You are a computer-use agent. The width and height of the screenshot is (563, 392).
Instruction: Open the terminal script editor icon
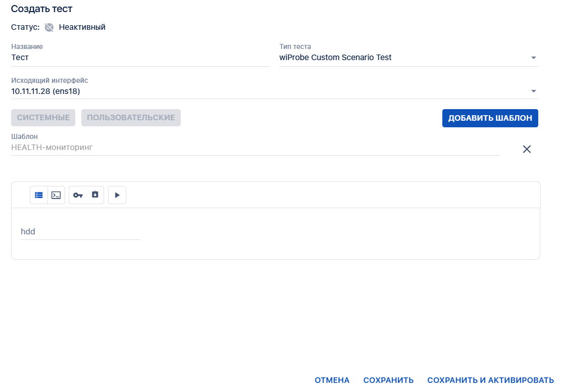point(56,195)
